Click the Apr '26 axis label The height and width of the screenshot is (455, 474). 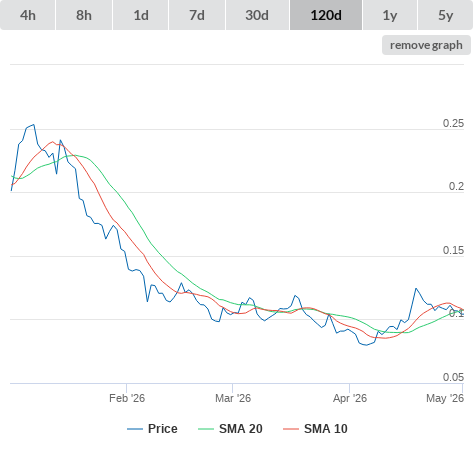pos(350,398)
